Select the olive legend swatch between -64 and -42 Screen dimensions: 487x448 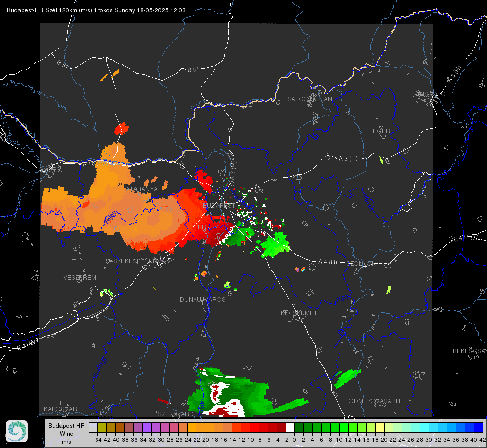coord(102,428)
